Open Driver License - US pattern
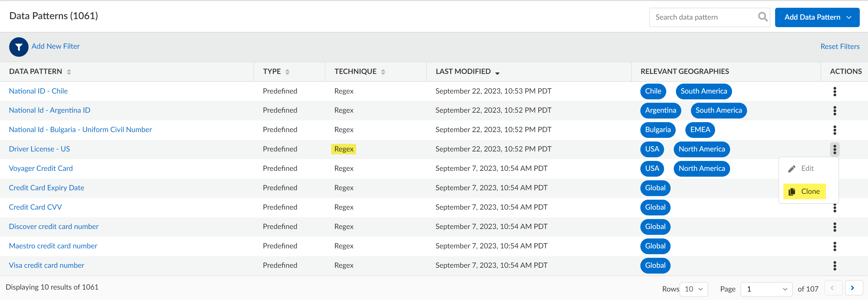 (39, 149)
